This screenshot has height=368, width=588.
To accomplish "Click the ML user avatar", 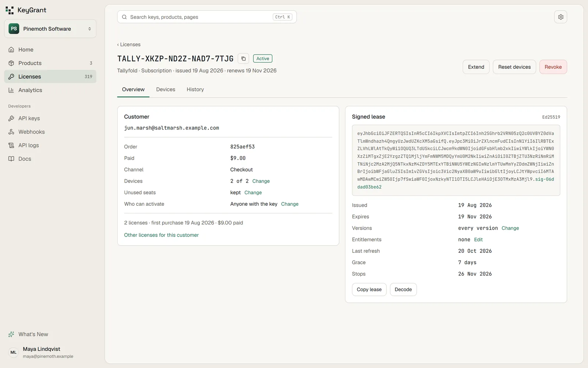I will pos(14,353).
